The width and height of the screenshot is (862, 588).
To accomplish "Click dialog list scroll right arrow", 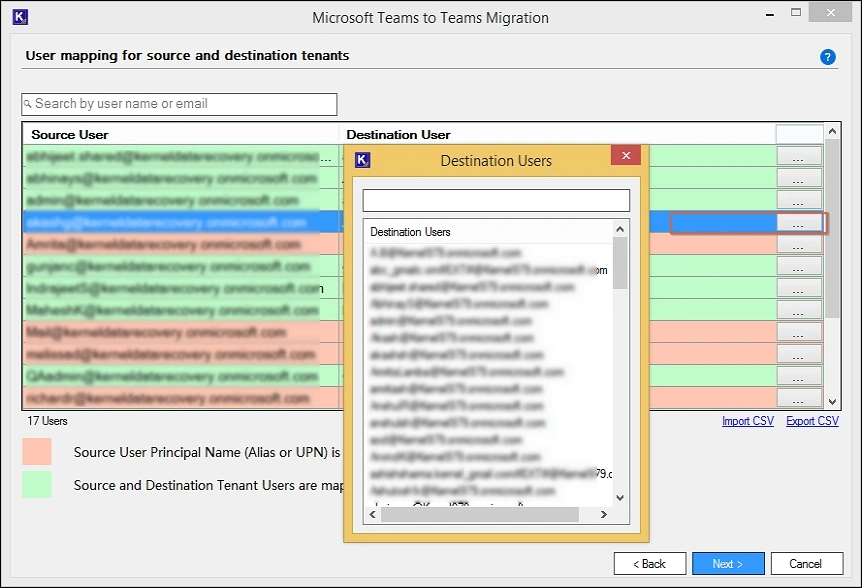I will pyautogui.click(x=604, y=514).
